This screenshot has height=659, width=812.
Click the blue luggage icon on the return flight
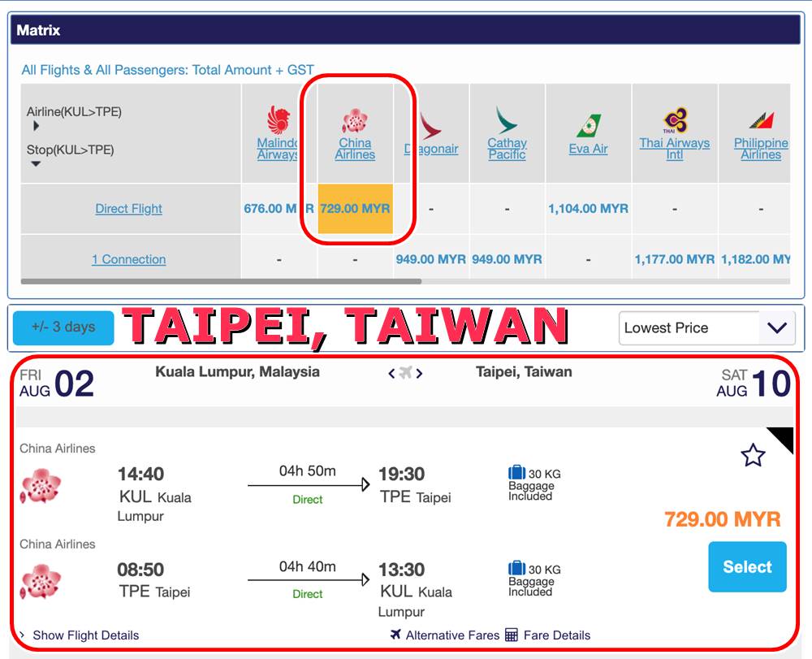coord(516,568)
